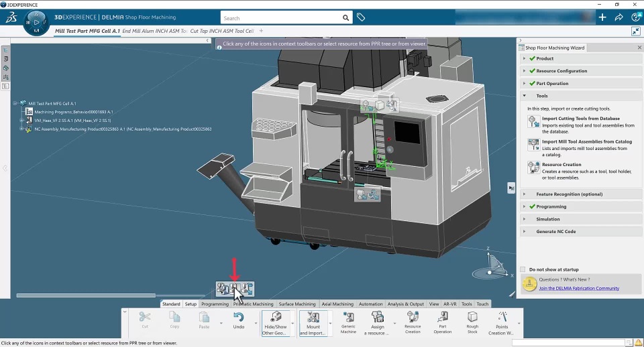Collapse the view with diagonal arrows icon
This screenshot has height=347, width=644.
point(635,31)
